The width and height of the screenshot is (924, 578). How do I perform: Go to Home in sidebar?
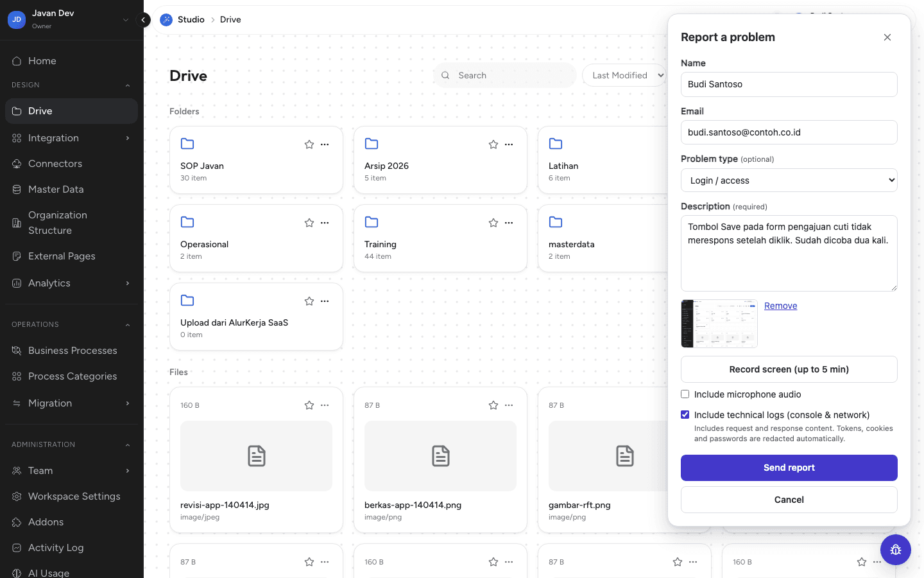point(71,61)
